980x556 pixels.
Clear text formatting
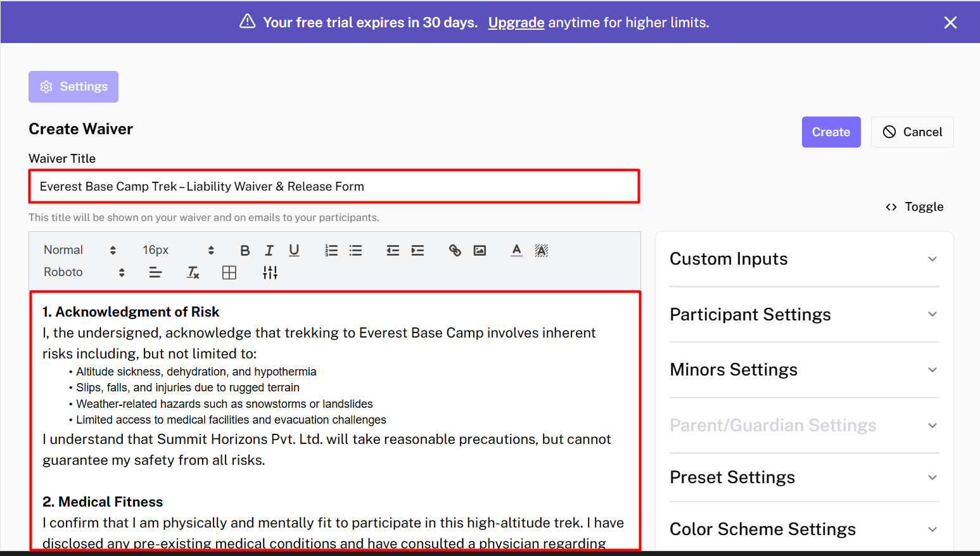click(193, 273)
